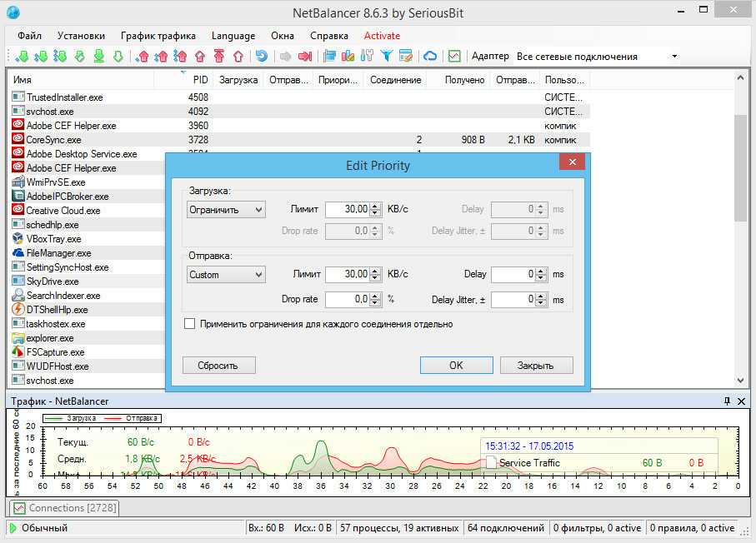Click the cloud sync toolbar icon
The image size is (756, 543).
click(x=430, y=57)
